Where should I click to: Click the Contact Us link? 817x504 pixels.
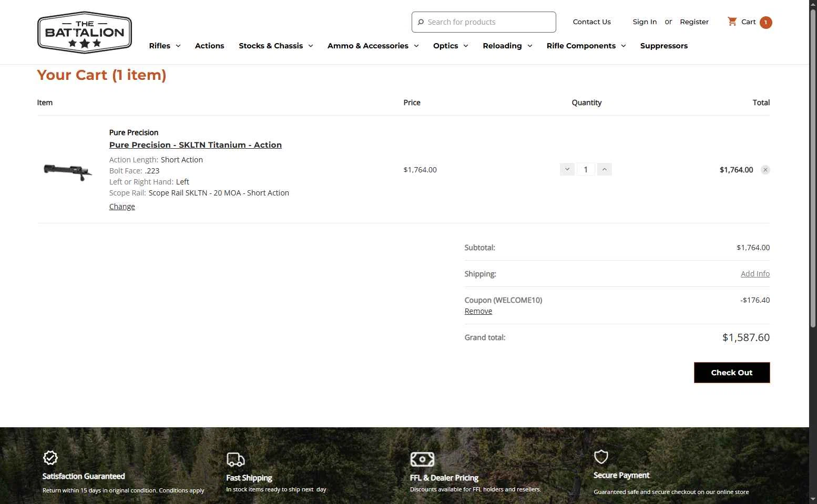[591, 22]
